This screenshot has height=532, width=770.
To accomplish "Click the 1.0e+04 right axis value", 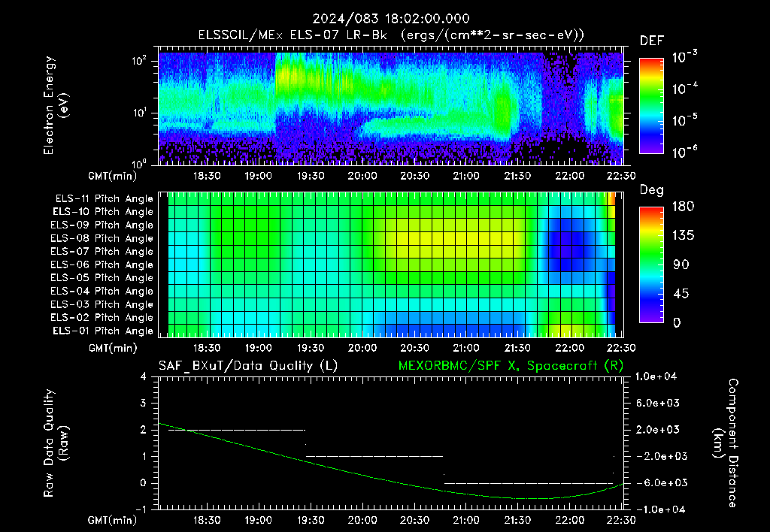I will [x=656, y=376].
